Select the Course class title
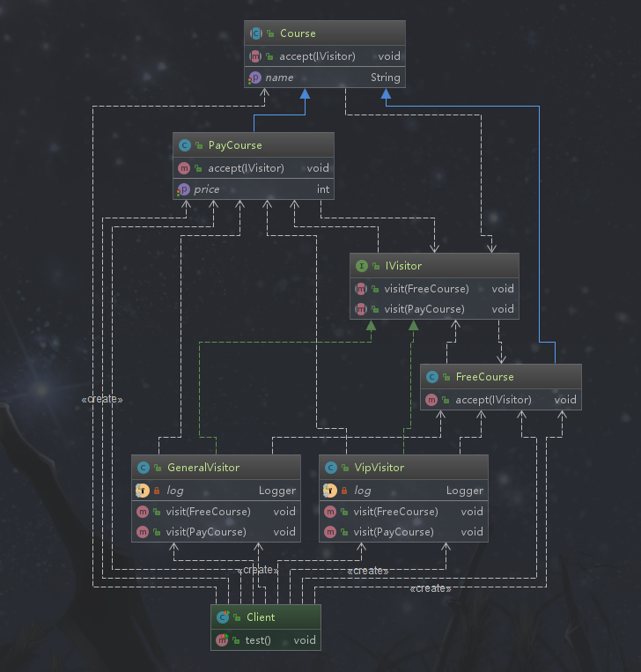 pyautogui.click(x=298, y=33)
